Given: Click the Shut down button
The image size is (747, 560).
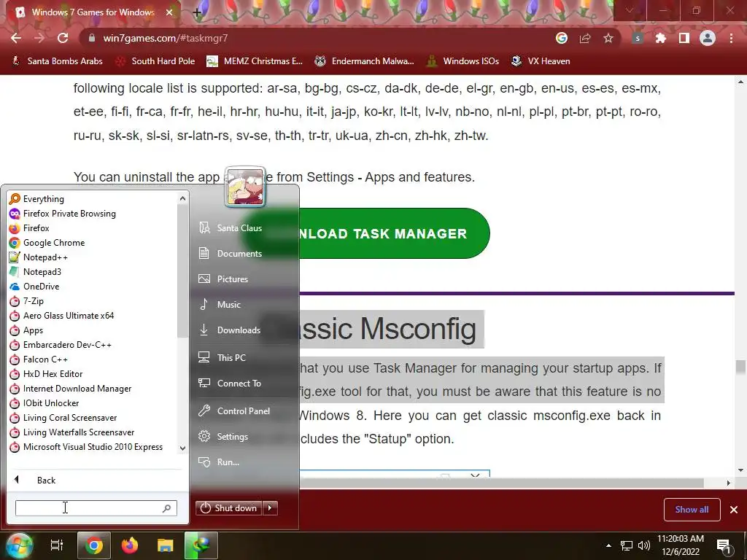Looking at the screenshot, I should (228, 508).
